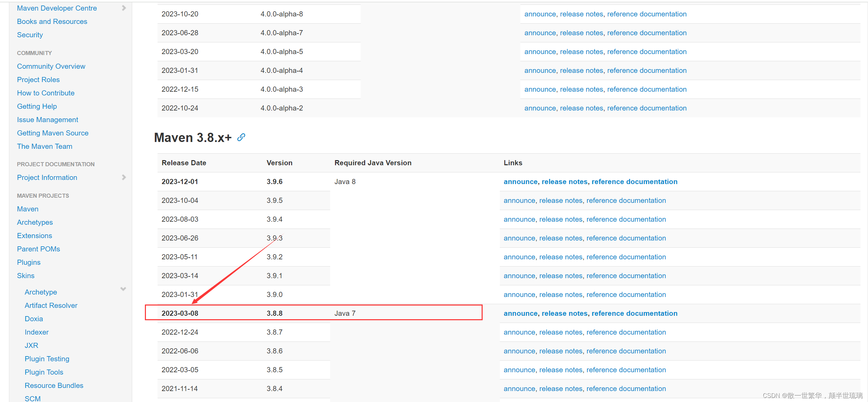Image resolution: width=868 pixels, height=402 pixels.
Task: Open release notes for version 3.8.8
Action: 565,313
